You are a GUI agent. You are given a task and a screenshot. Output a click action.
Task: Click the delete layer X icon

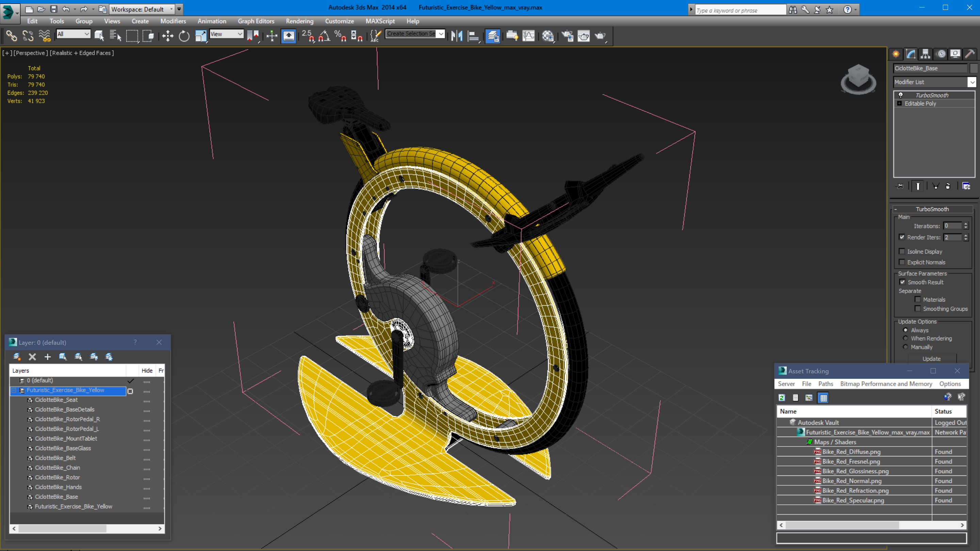click(x=32, y=357)
